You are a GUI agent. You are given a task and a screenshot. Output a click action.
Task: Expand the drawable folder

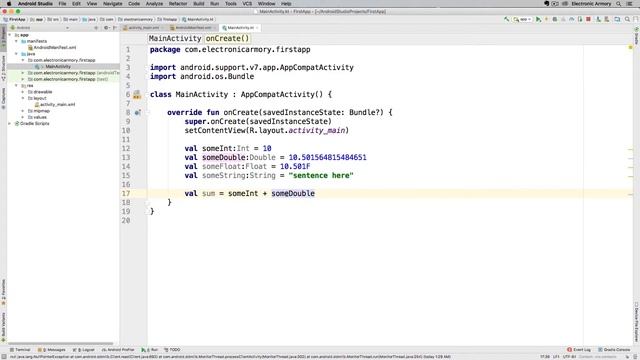(x=23, y=92)
